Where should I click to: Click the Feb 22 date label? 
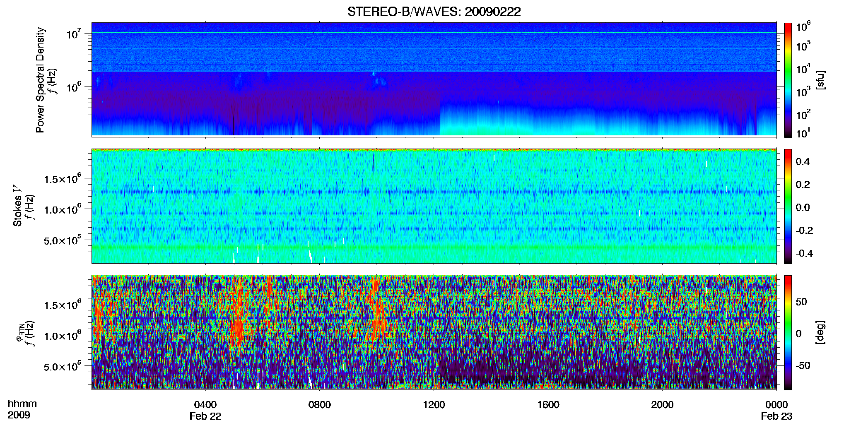coord(205,416)
